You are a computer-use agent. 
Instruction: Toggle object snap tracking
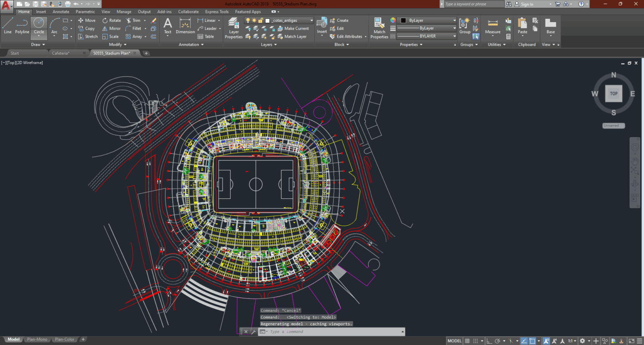524,340
